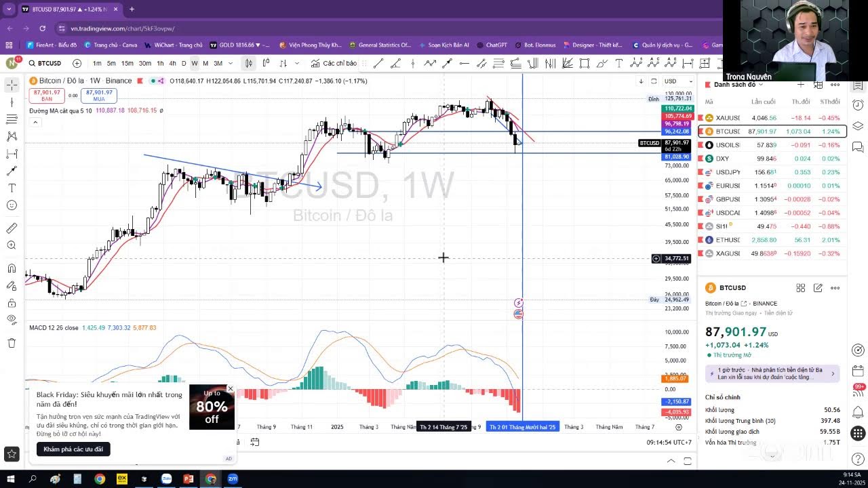Select the 1m timeframe
Screen dimensions: 868x488
[97, 63]
